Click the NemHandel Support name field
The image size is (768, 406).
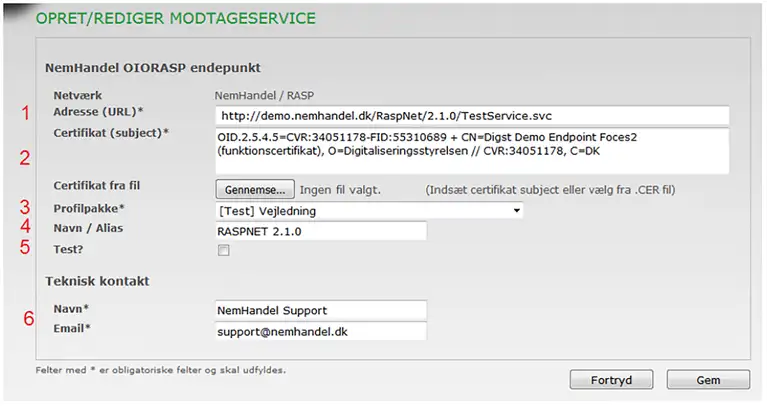coord(320,310)
